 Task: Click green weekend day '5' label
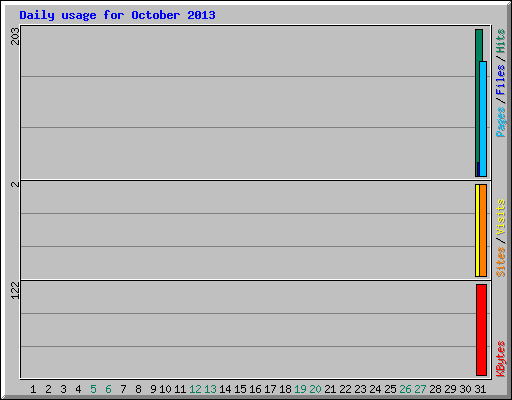pyautogui.click(x=93, y=389)
